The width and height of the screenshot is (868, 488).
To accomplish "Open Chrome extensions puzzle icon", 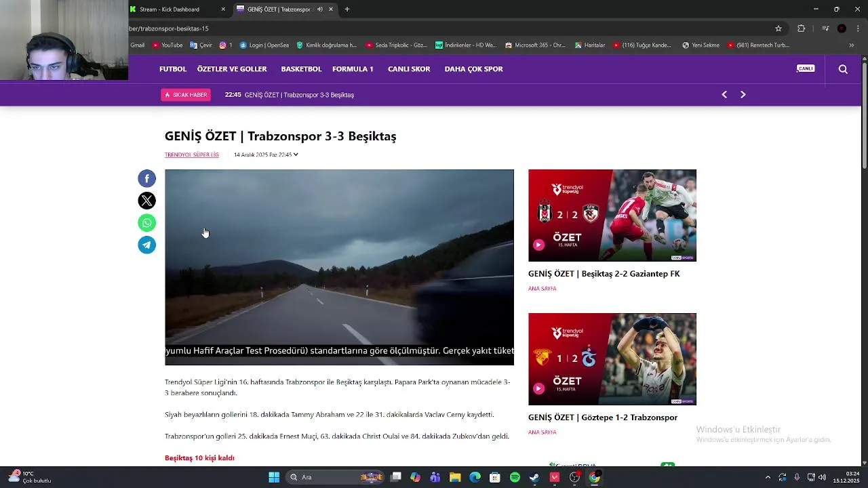I will coord(801,28).
